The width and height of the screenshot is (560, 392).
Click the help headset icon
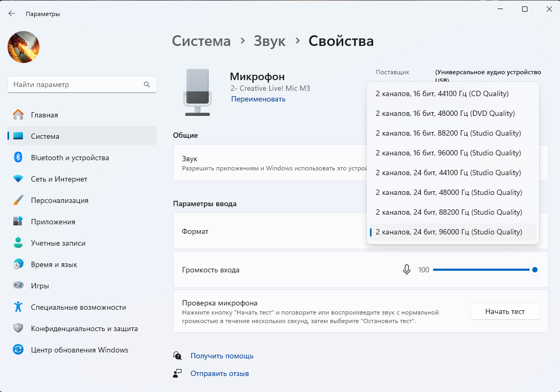coord(177,356)
